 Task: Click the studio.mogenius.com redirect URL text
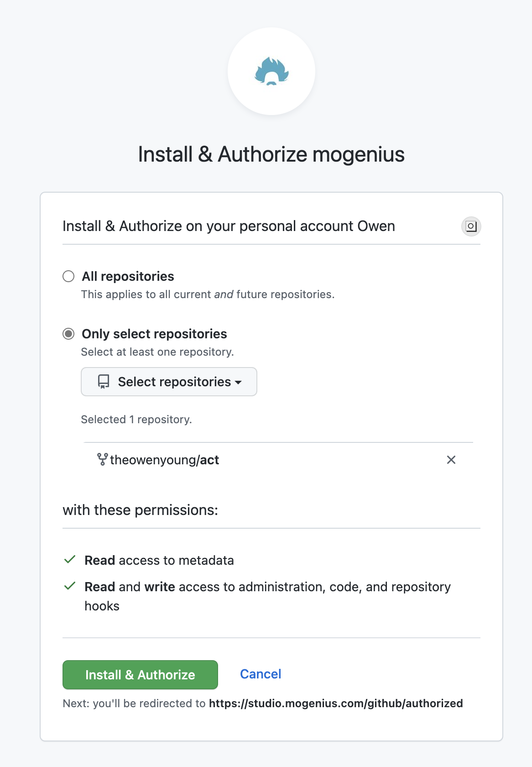[x=336, y=703]
